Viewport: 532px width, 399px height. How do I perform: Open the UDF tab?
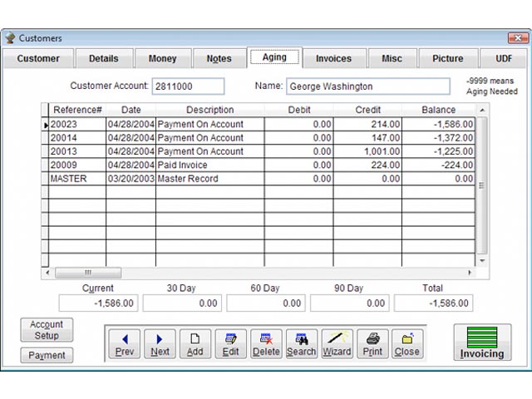click(x=504, y=58)
